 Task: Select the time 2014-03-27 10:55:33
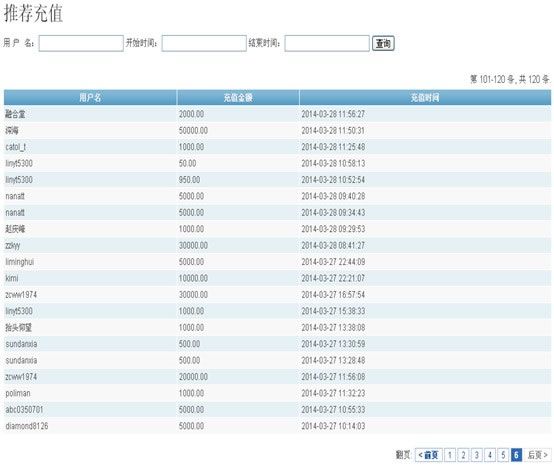(x=333, y=410)
